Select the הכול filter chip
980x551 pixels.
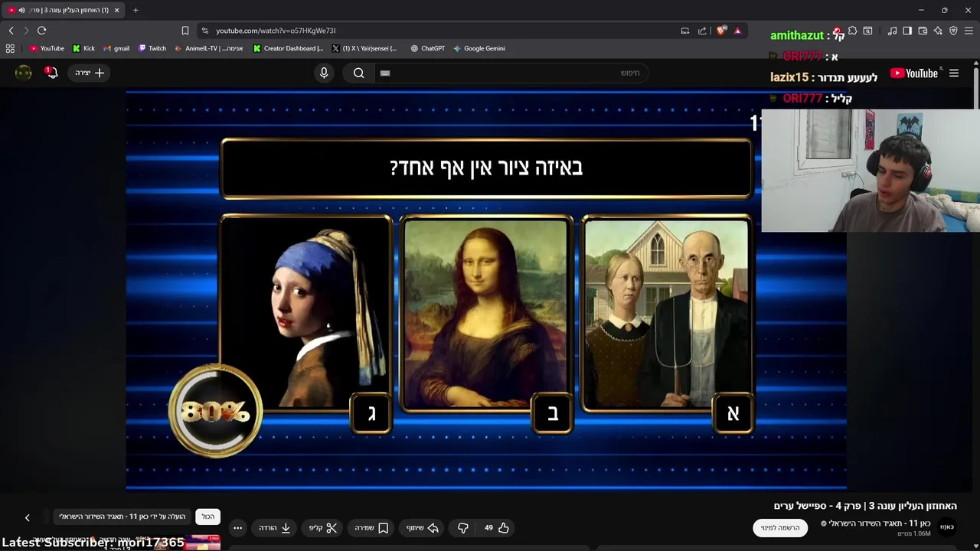(x=208, y=517)
